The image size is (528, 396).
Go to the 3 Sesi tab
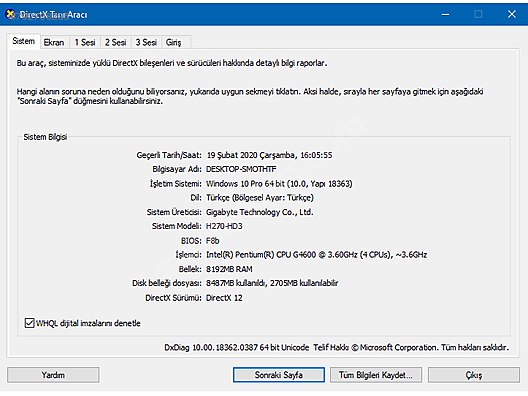tap(146, 42)
